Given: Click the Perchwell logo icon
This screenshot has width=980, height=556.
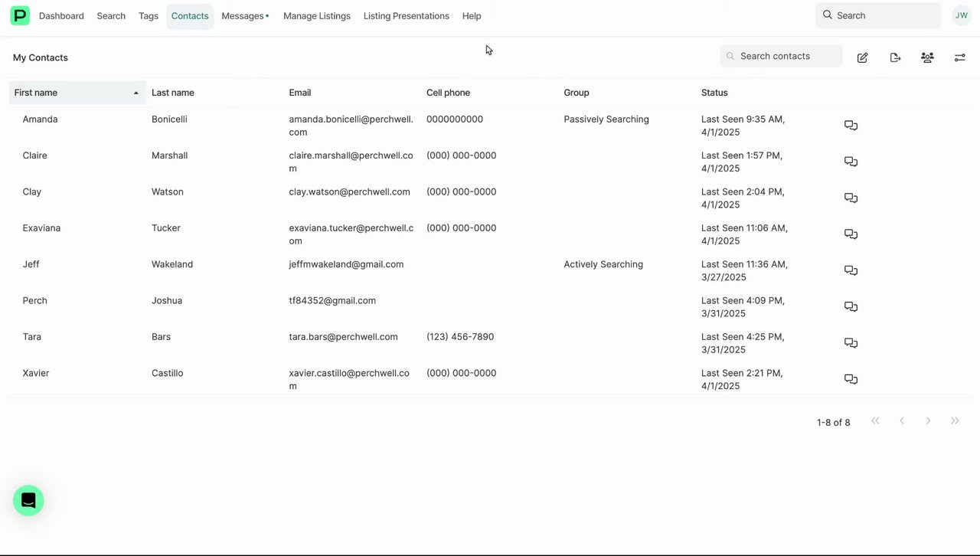Looking at the screenshot, I should tap(20, 15).
